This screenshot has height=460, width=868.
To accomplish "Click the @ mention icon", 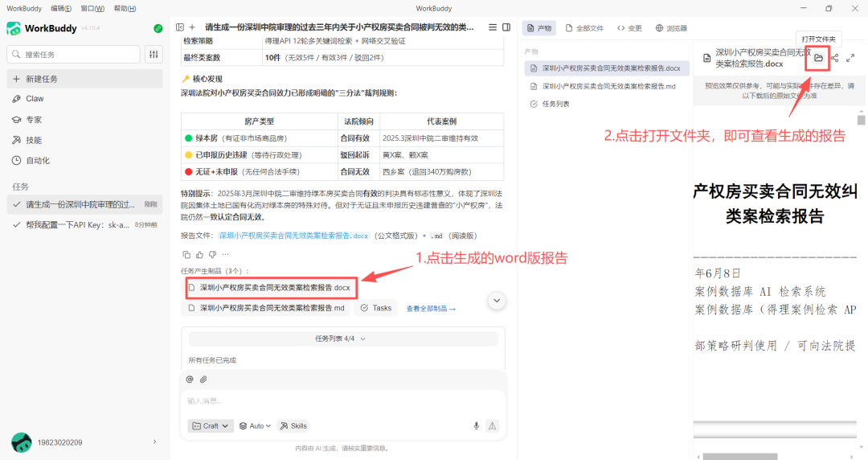I will click(190, 379).
